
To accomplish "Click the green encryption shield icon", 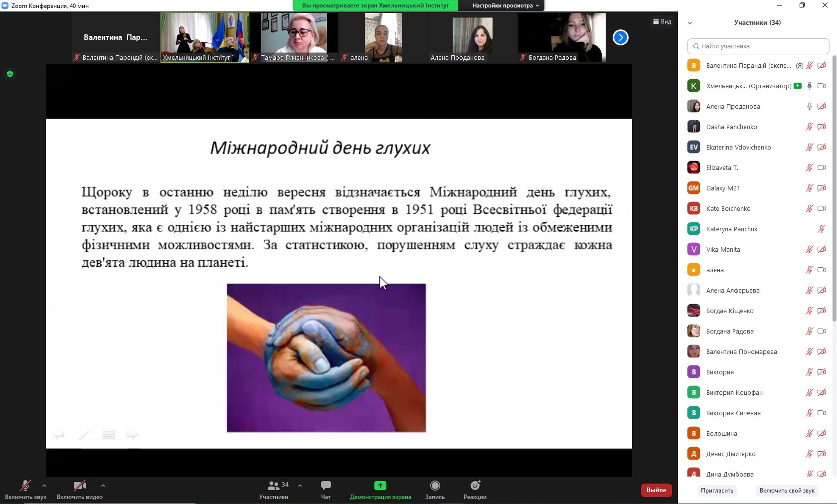I will pyautogui.click(x=10, y=74).
